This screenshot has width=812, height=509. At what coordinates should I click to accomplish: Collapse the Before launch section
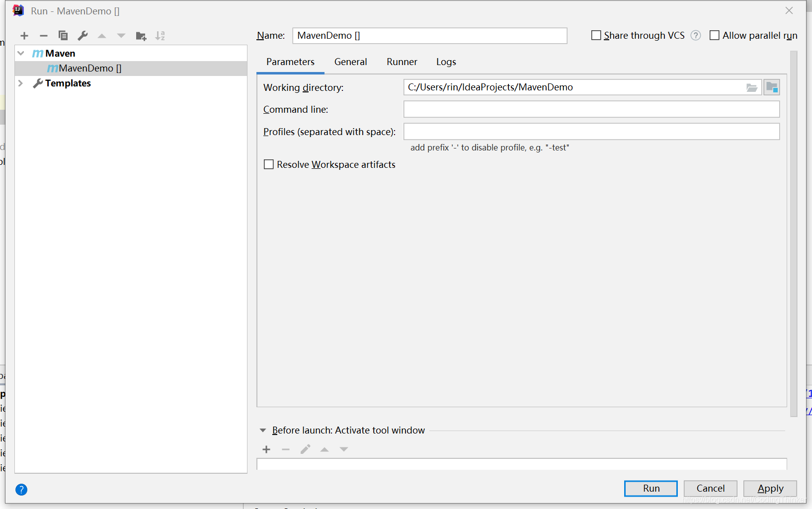pyautogui.click(x=263, y=431)
